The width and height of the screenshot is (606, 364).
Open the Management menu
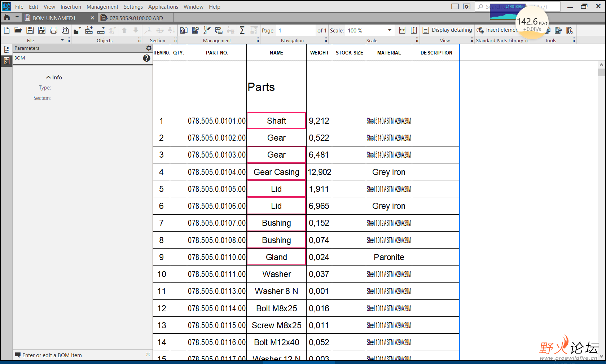point(102,7)
